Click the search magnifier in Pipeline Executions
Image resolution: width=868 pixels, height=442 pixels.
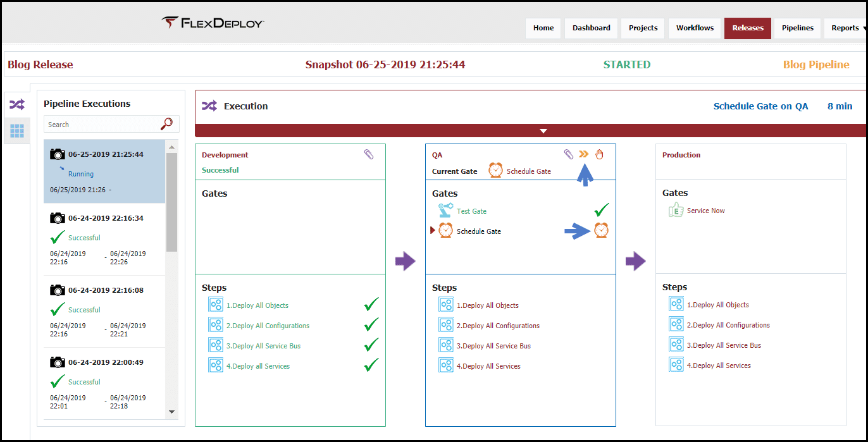166,124
